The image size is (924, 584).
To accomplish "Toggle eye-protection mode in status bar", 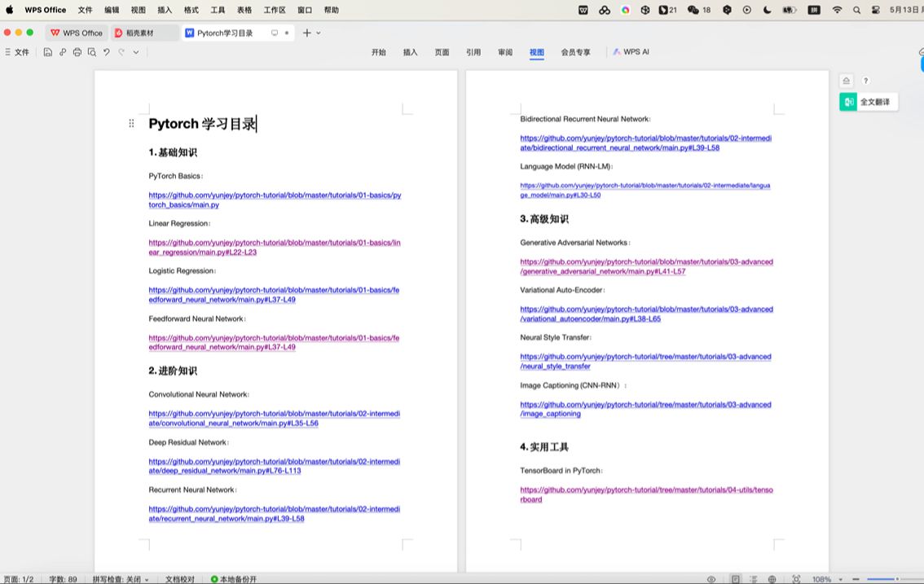I will (711, 579).
